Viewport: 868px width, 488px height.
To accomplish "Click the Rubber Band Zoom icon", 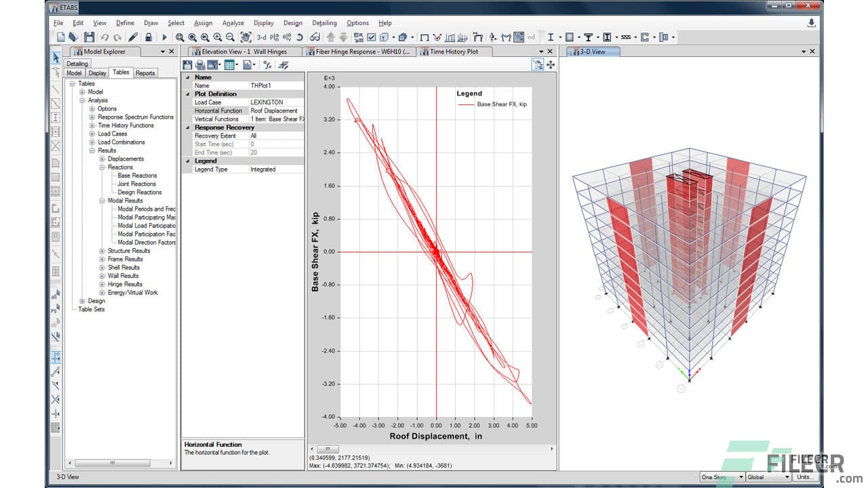I will coord(180,37).
